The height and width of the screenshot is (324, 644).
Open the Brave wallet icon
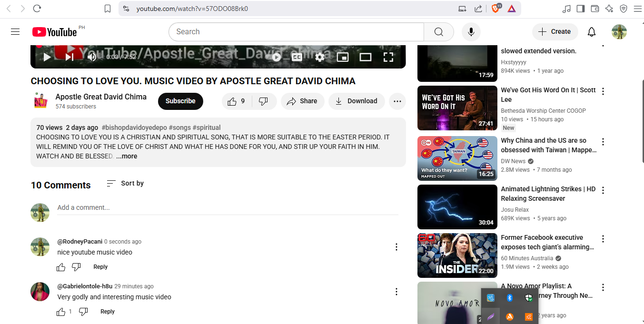[x=595, y=9]
